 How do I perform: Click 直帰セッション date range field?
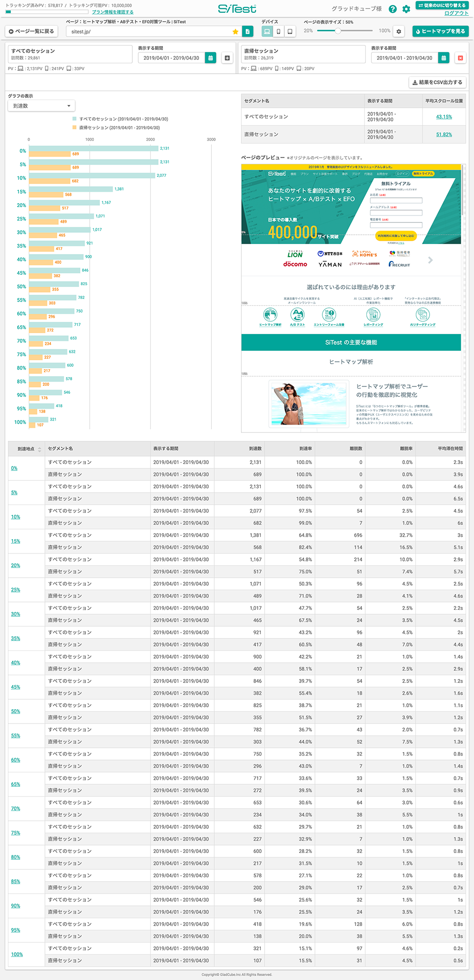pos(404,58)
